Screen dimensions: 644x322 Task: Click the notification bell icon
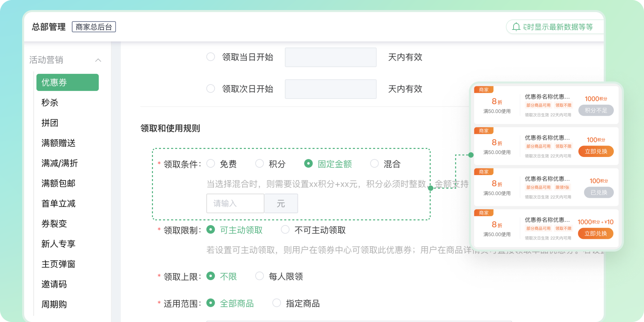pos(516,27)
